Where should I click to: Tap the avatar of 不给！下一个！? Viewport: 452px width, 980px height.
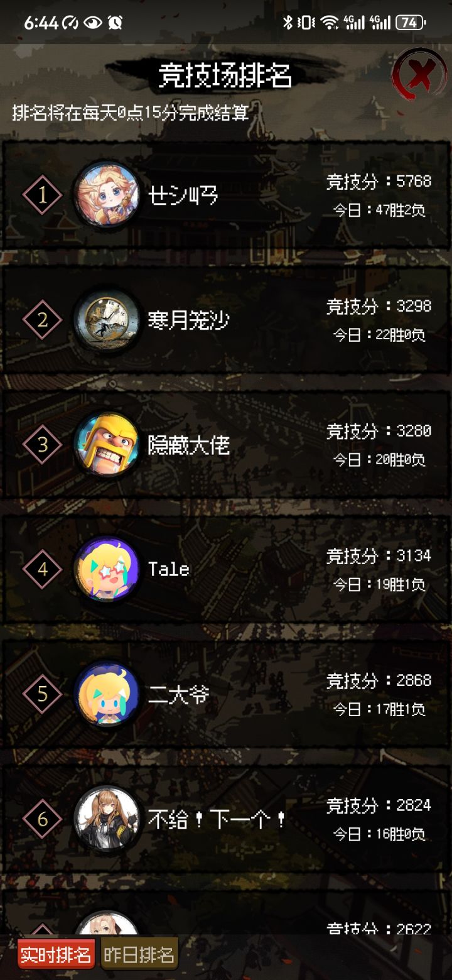(107, 819)
